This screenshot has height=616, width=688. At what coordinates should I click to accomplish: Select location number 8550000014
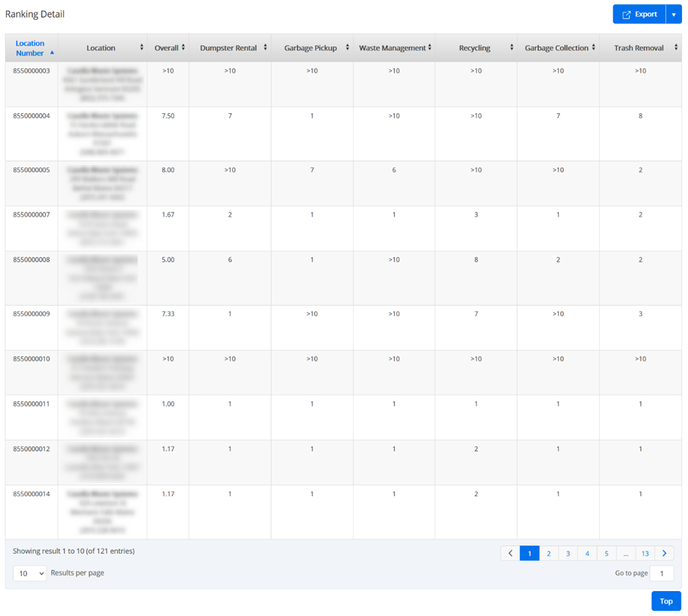(x=31, y=494)
